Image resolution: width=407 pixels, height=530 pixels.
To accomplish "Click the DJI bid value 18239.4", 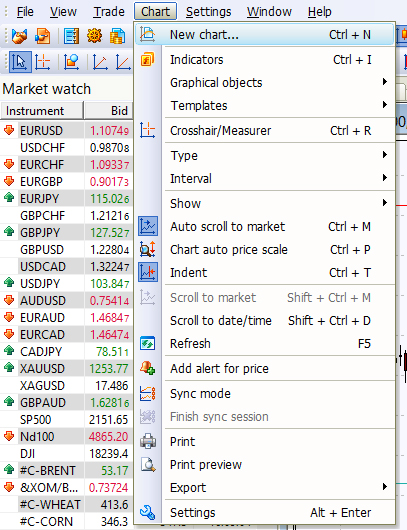I will pos(109,454).
